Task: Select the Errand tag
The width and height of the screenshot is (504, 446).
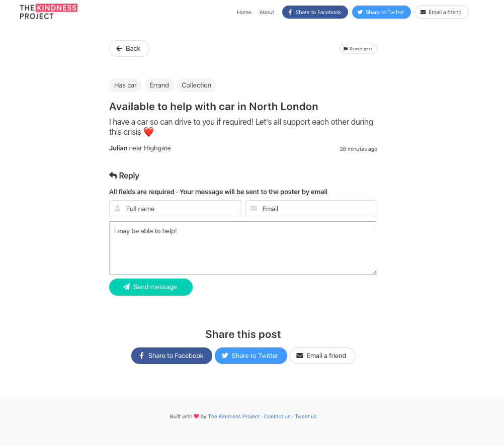Action: point(159,85)
